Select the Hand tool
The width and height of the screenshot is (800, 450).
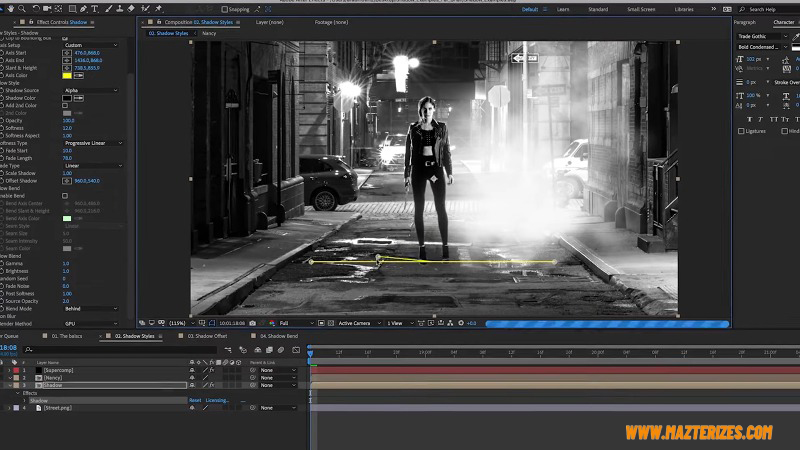[x=10, y=9]
